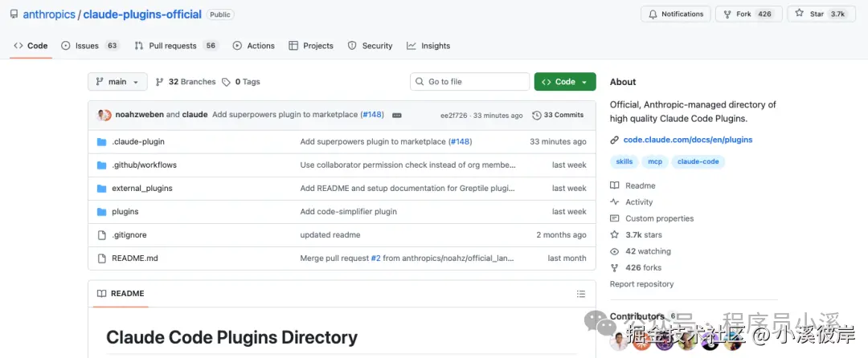Image resolution: width=868 pixels, height=358 pixels.
Task: Open the README outline list icon
Action: click(x=581, y=294)
